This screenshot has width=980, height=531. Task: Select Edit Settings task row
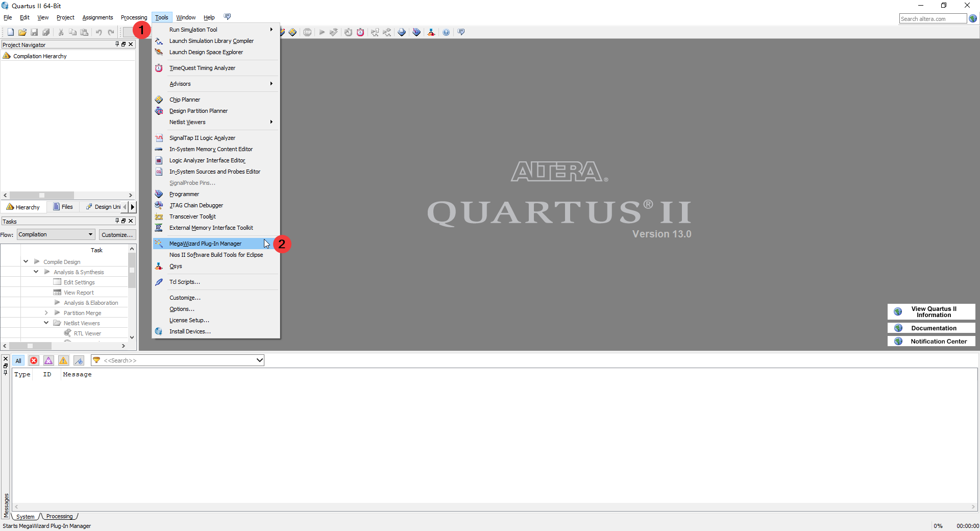click(x=79, y=282)
